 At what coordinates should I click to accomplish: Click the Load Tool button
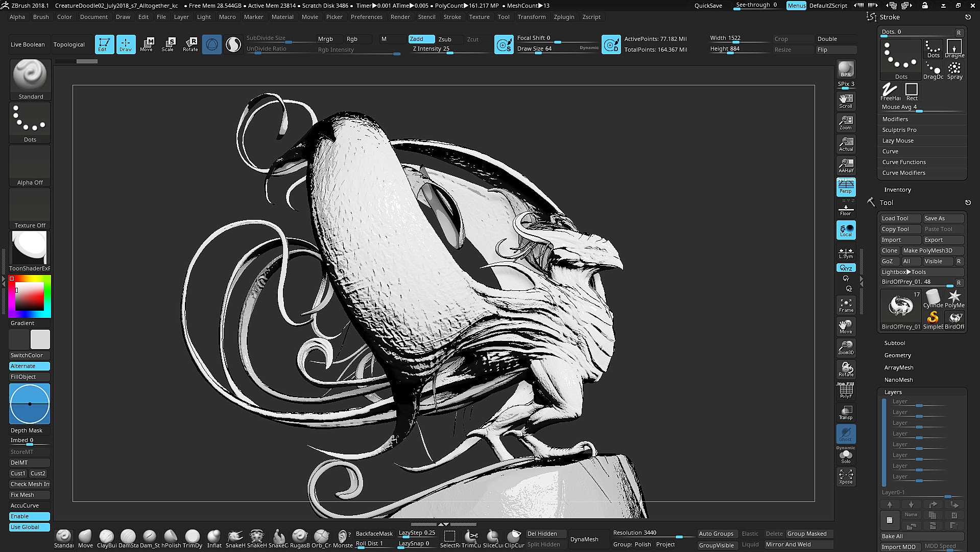point(900,218)
